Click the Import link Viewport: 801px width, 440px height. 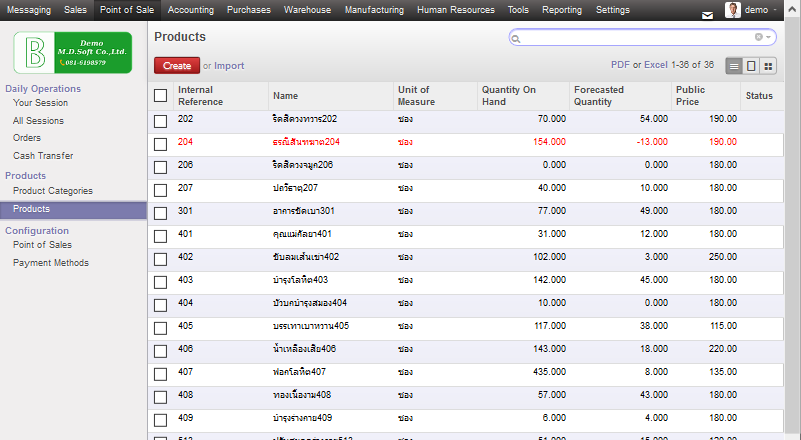pos(229,65)
